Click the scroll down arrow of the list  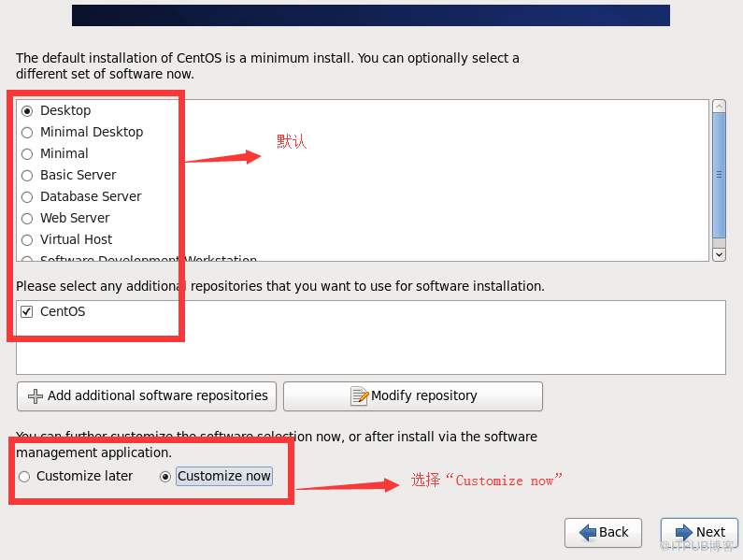[x=719, y=254]
